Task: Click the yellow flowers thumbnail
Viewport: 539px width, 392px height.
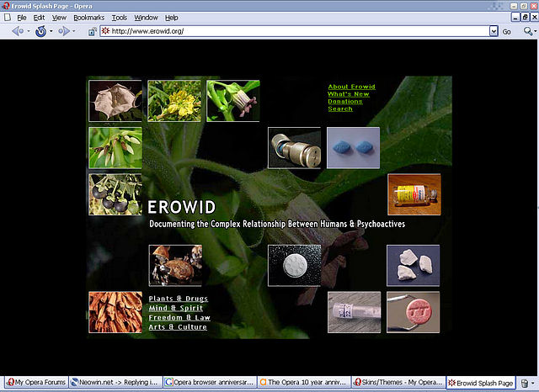Action: 174,101
